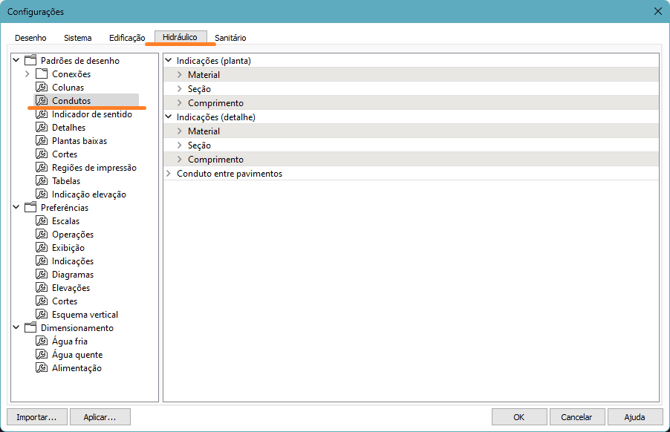This screenshot has height=432, width=670.
Task: Expand Conduto entre pavimentos section
Action: [x=168, y=173]
